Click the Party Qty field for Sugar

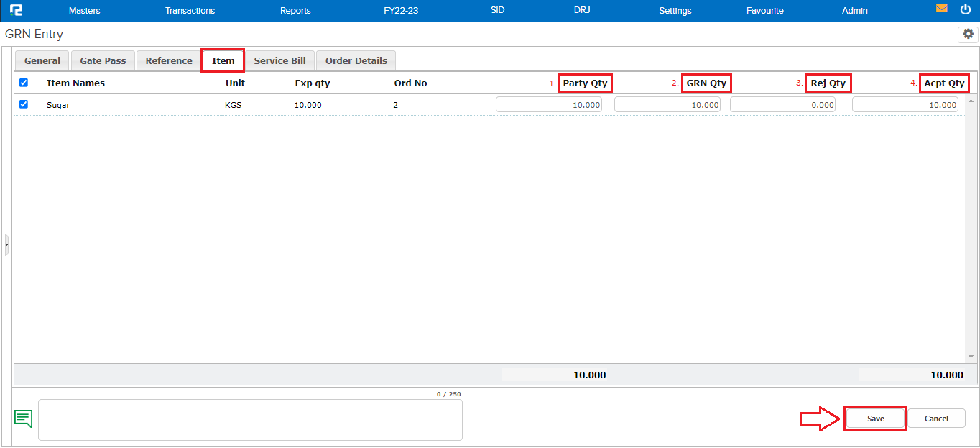coord(549,105)
